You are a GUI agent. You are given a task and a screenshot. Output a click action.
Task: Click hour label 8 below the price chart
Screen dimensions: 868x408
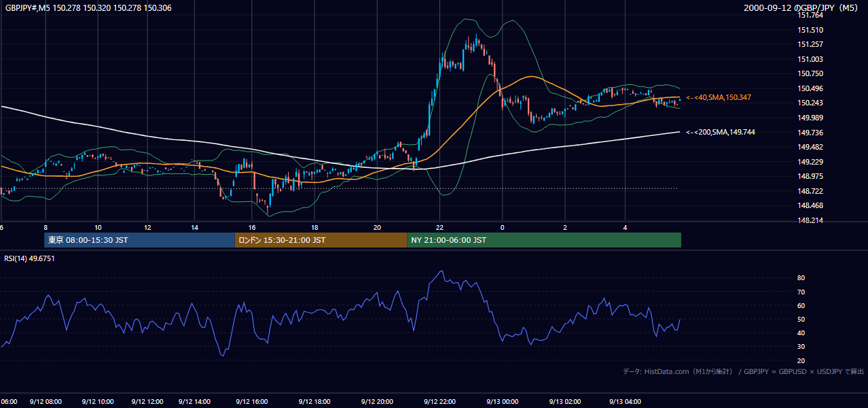tap(46, 227)
